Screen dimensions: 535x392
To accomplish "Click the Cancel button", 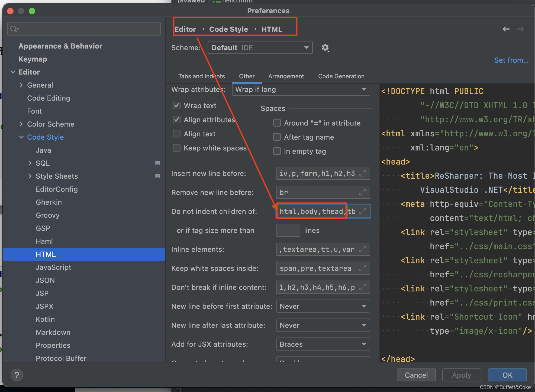I will tap(416, 375).
